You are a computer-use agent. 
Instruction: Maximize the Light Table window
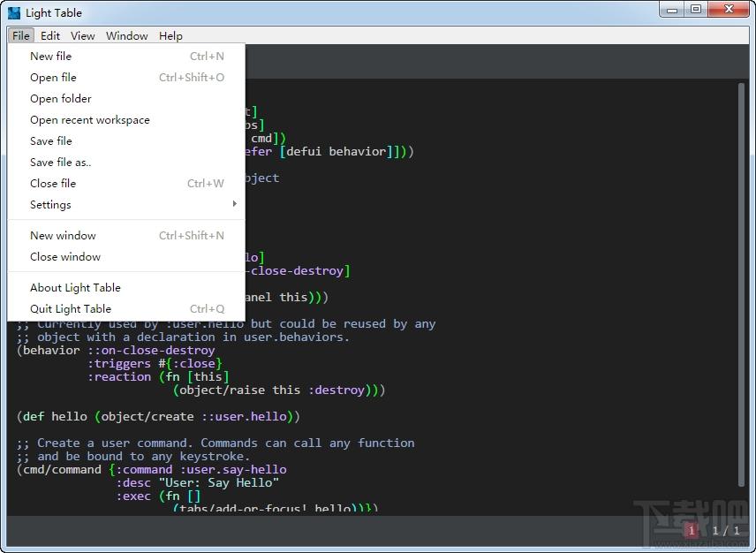point(696,10)
